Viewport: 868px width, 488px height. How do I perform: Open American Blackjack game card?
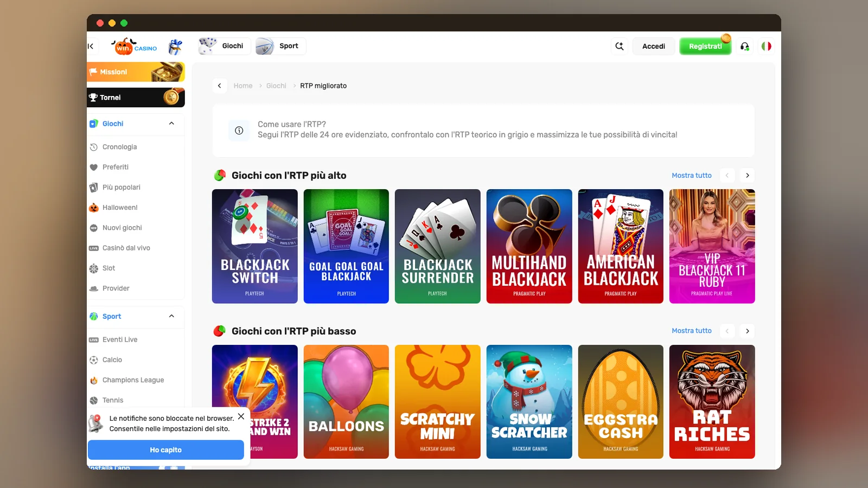pos(621,246)
